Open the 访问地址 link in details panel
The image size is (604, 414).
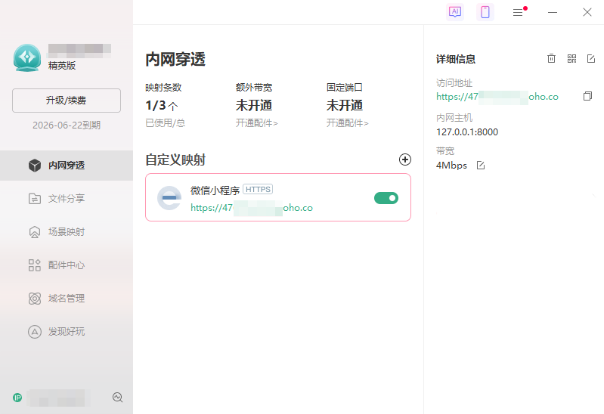(x=497, y=97)
